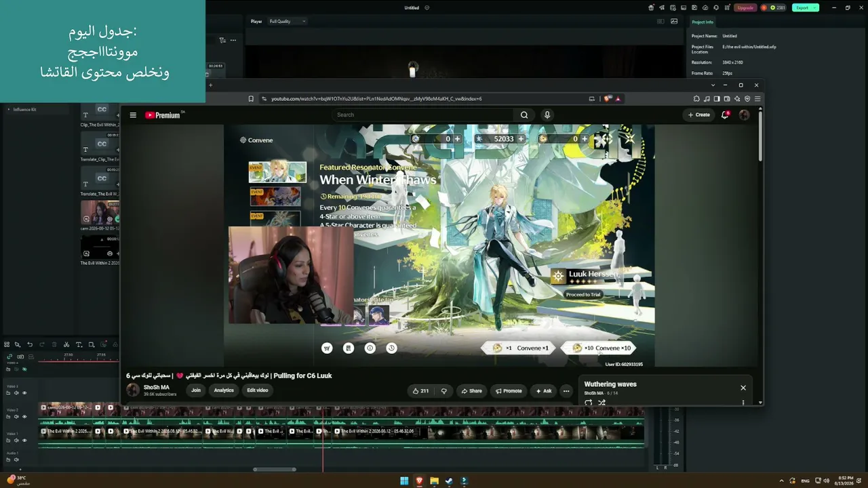This screenshot has width=868, height=488.
Task: Open the browser wallet icon
Action: pyautogui.click(x=727, y=99)
